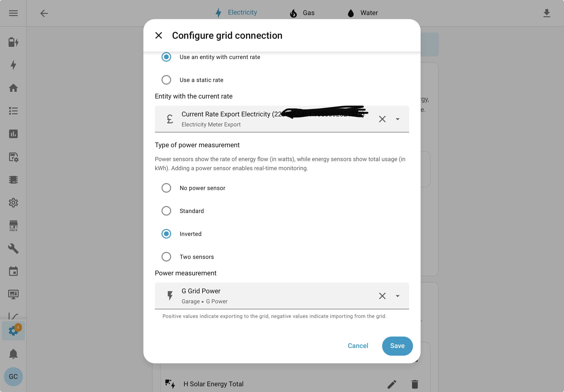This screenshot has height=392, width=564.
Task: Open the calendar icon in the sidebar
Action: coord(13,271)
